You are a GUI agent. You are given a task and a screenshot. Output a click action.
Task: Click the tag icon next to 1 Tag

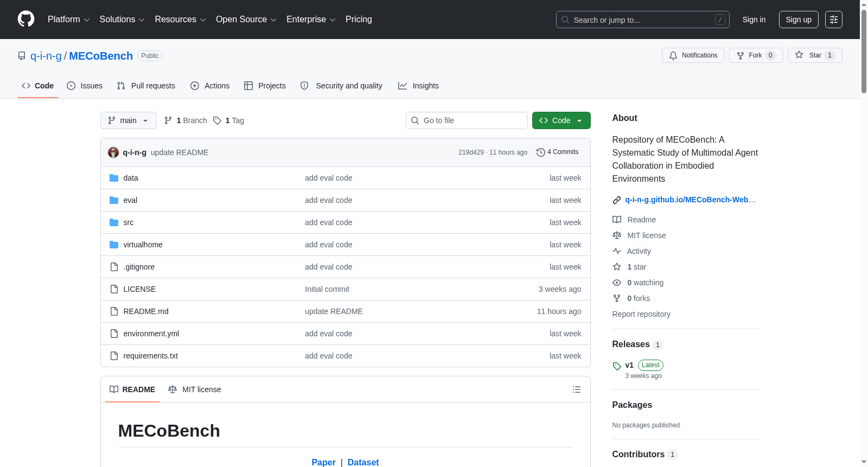tap(217, 120)
